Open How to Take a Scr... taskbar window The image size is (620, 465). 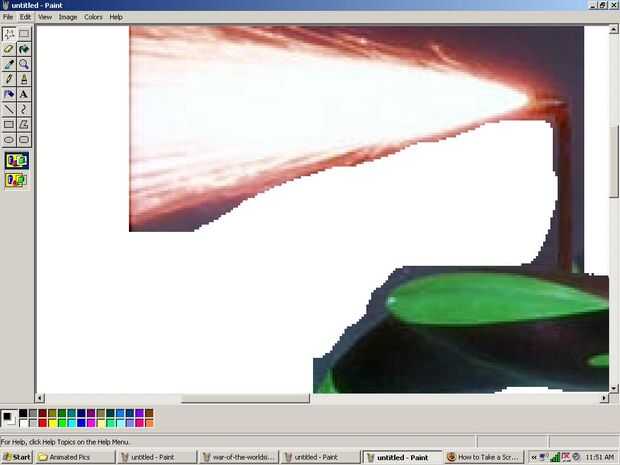(484, 457)
